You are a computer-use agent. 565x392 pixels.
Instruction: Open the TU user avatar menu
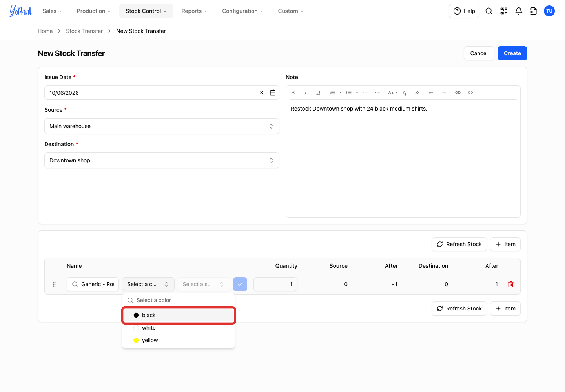point(549,11)
